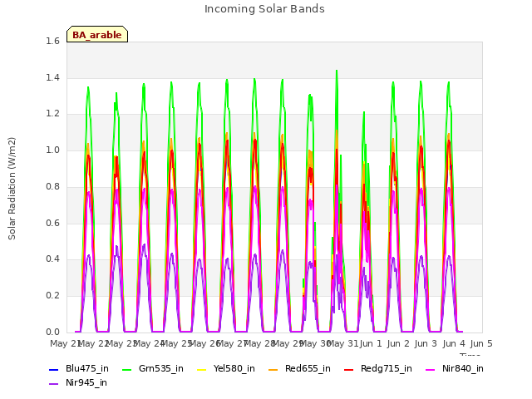
Task: Click the red Redg715_in legend swatch
Action: [349, 369]
